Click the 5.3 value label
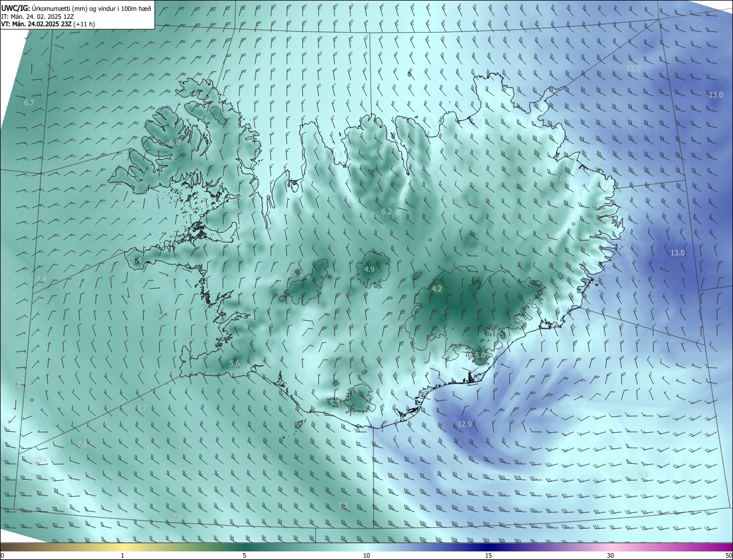This screenshot has width=733, height=560. click(297, 273)
